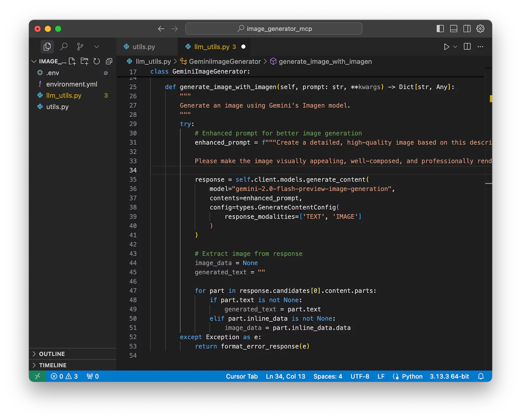
Task: Split the editor to the right
Action: coord(467,47)
